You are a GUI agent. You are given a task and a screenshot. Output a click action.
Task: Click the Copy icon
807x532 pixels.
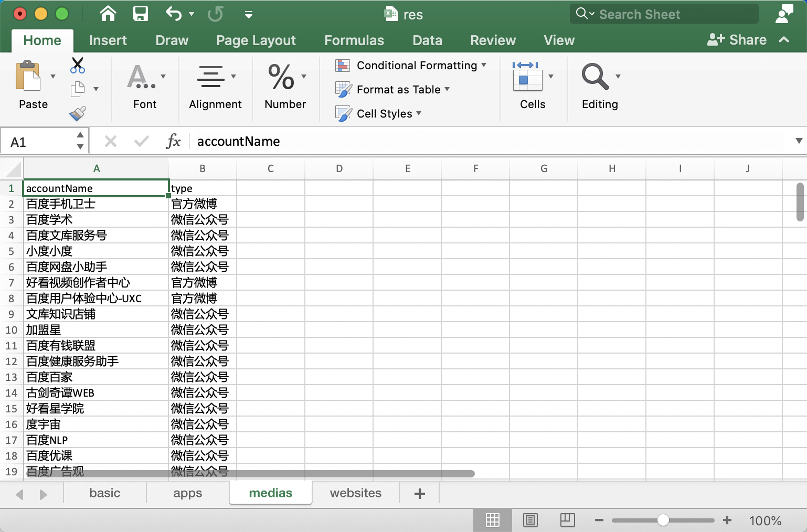click(78, 89)
